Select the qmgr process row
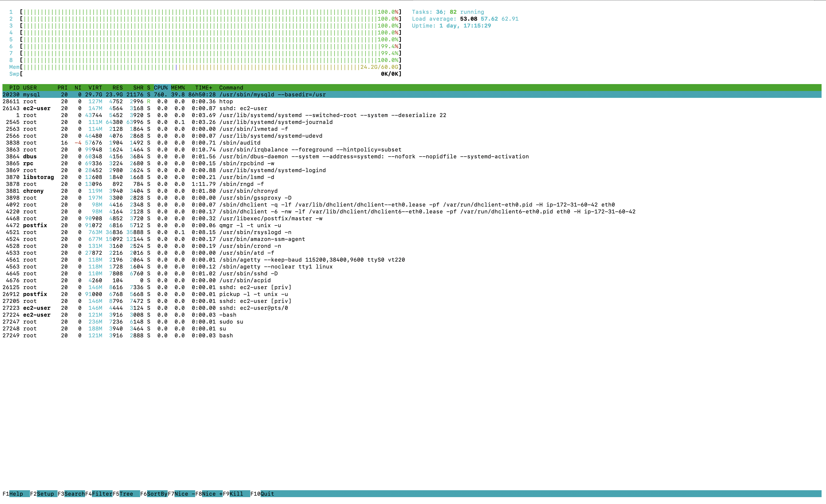Screen dimensions: 826x504 pos(412,225)
